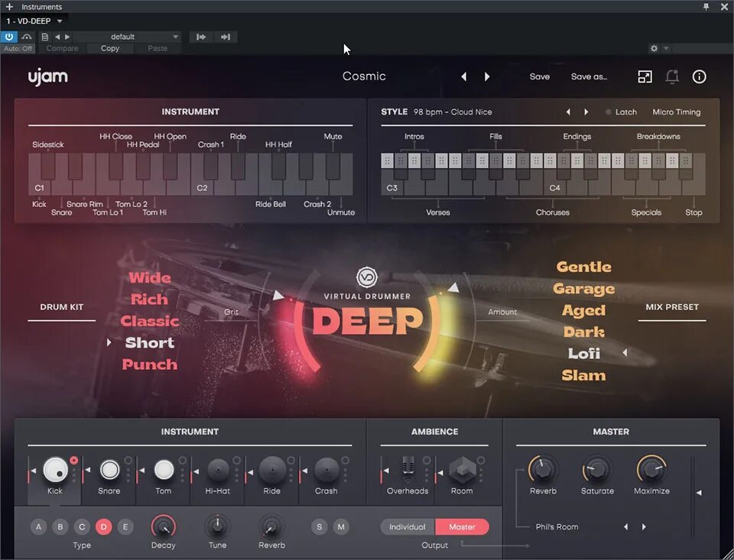734x560 pixels.
Task: Expand the arrow beside the gear icon
Action: click(x=666, y=48)
